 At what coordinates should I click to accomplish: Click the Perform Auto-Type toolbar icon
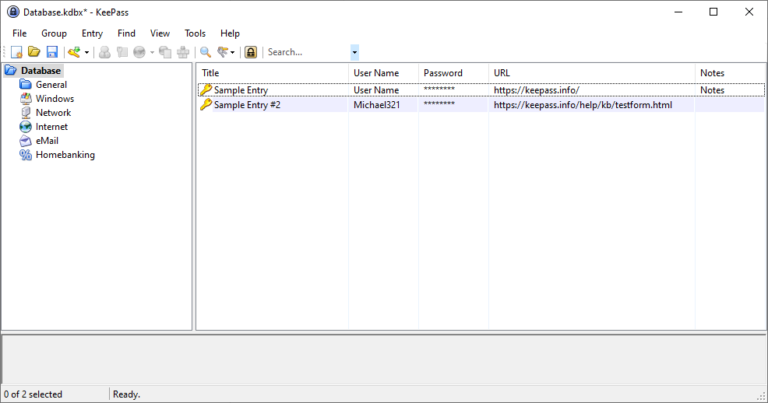coord(183,52)
